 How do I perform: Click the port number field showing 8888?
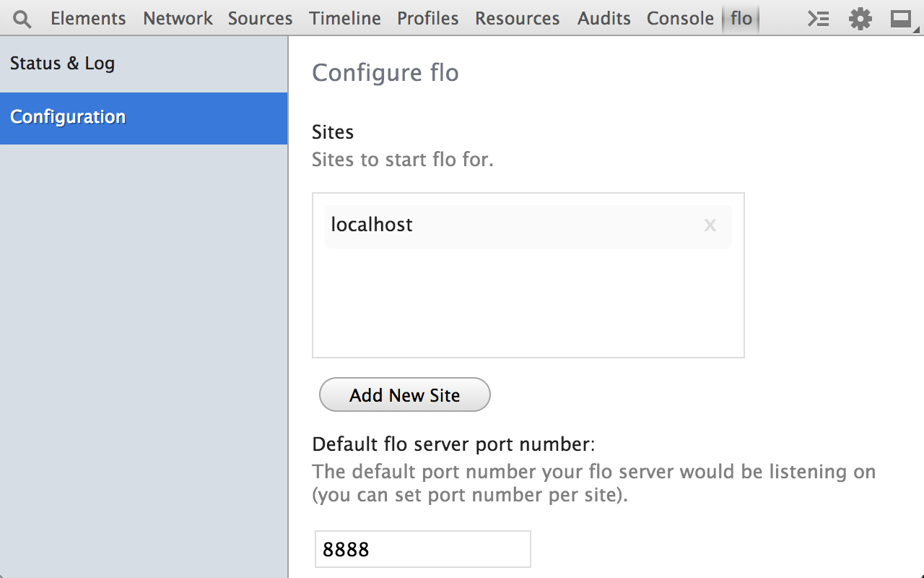coord(422,549)
